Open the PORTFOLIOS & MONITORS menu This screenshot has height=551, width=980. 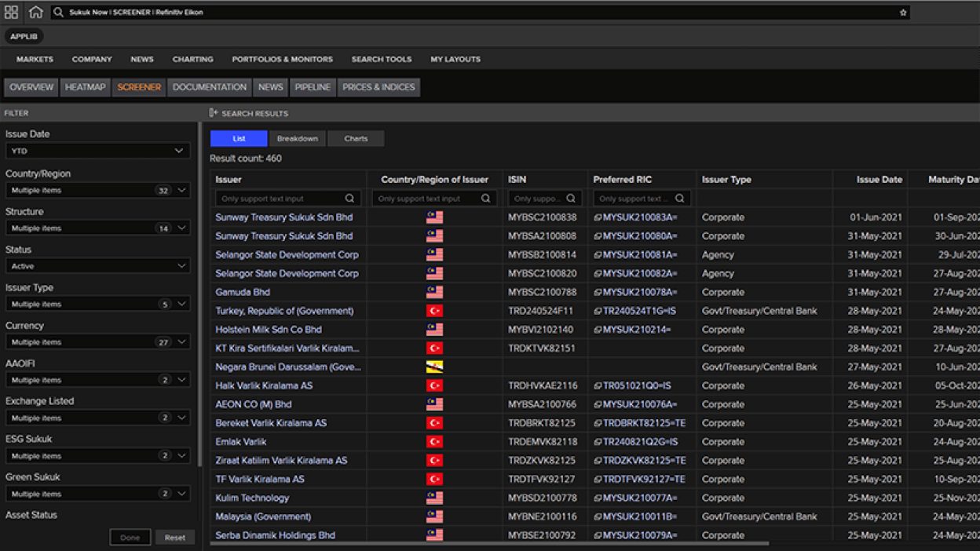click(282, 59)
